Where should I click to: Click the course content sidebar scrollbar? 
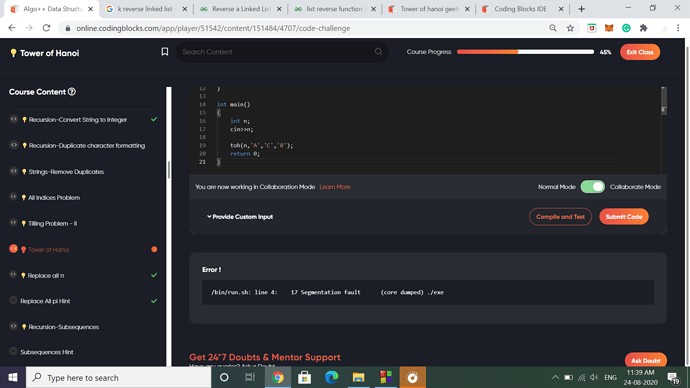(169, 169)
